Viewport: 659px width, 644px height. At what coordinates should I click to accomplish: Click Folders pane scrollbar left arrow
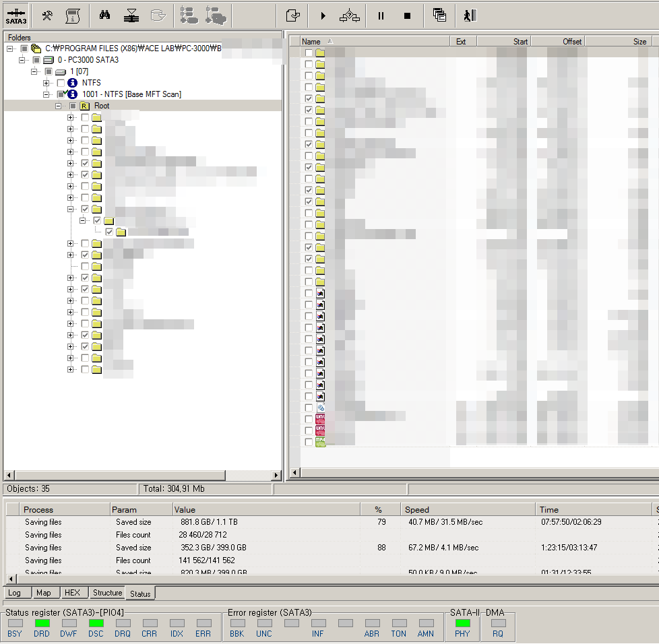[9, 475]
